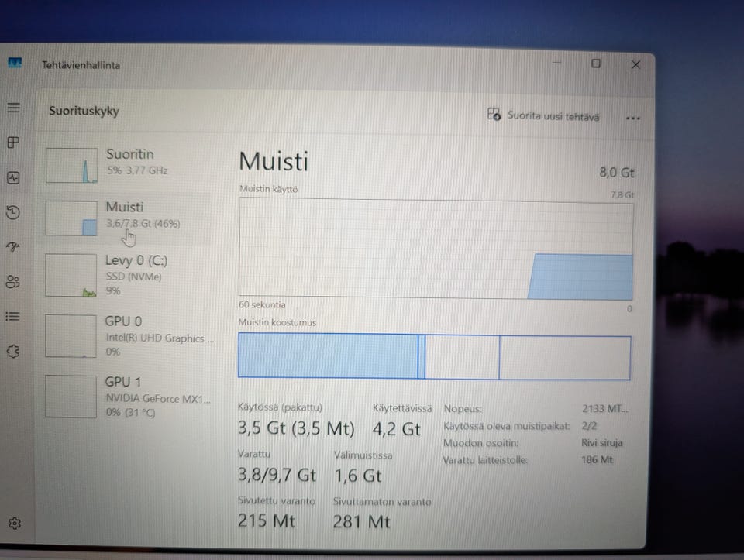Click the 3,5 Gt (3,5 Mt) in-use value
The height and width of the screenshot is (560, 744).
tap(296, 428)
